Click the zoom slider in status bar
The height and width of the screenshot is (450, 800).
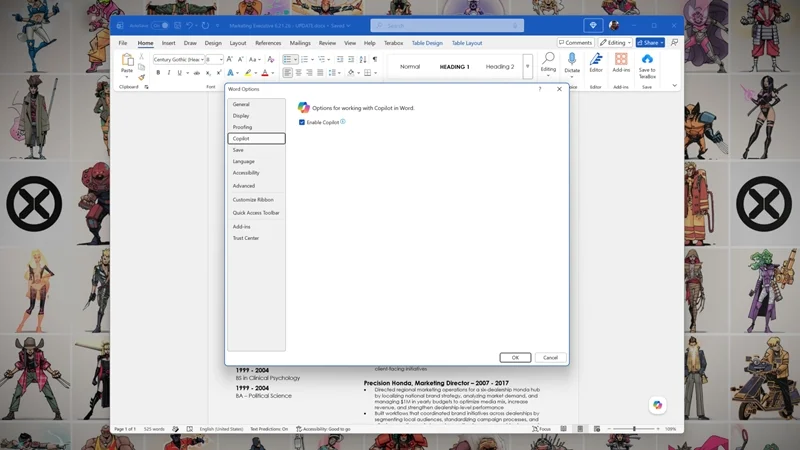634,429
